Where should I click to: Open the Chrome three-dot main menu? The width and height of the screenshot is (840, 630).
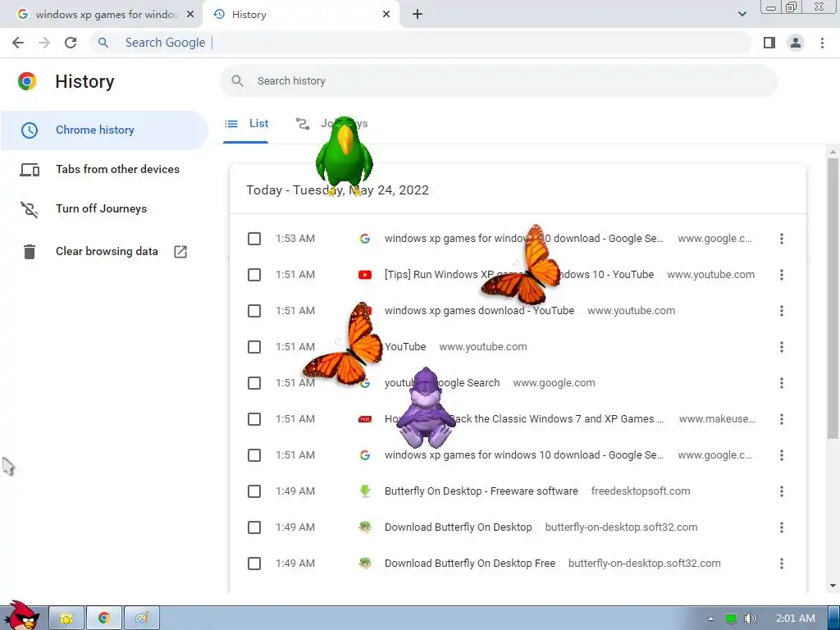[822, 43]
